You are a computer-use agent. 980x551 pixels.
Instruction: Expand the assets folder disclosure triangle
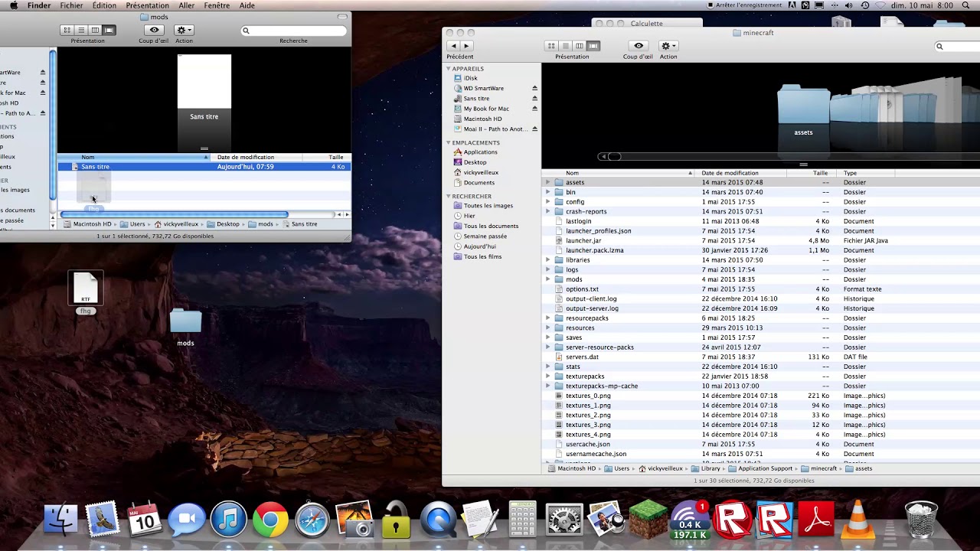click(547, 183)
